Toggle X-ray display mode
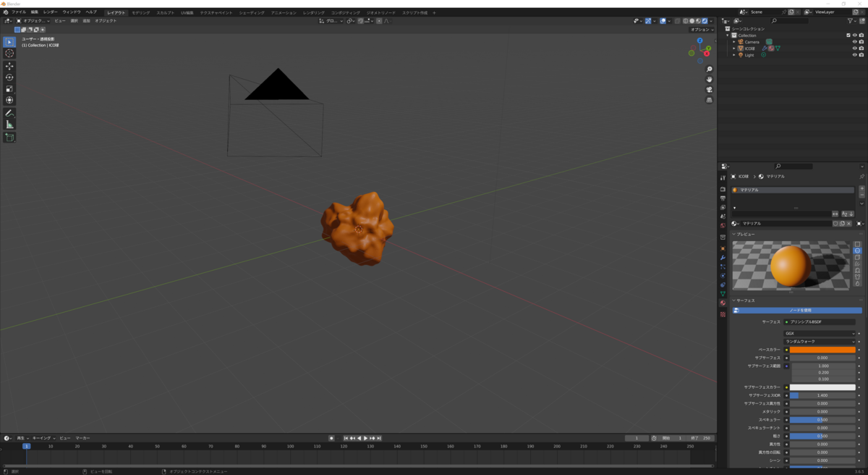 click(678, 21)
